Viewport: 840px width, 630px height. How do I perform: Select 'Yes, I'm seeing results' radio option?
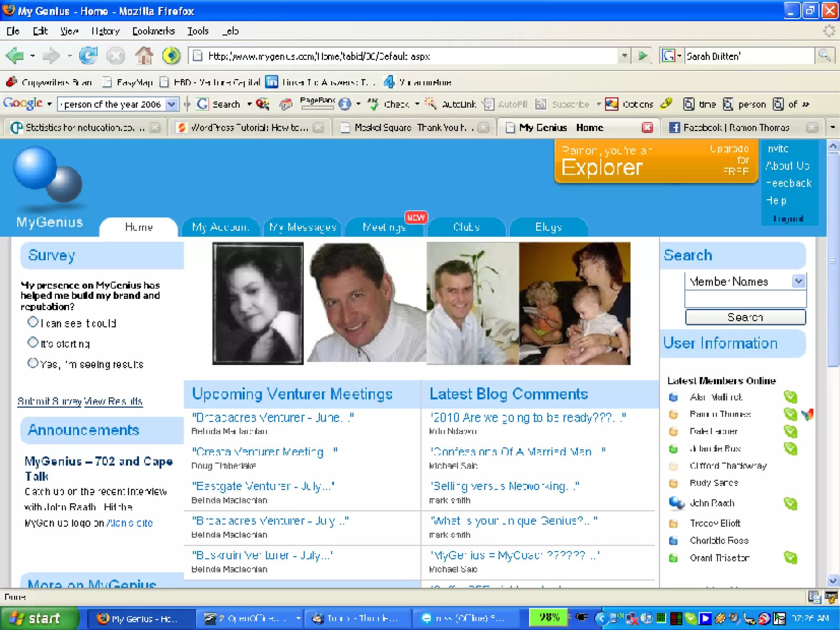coord(33,363)
